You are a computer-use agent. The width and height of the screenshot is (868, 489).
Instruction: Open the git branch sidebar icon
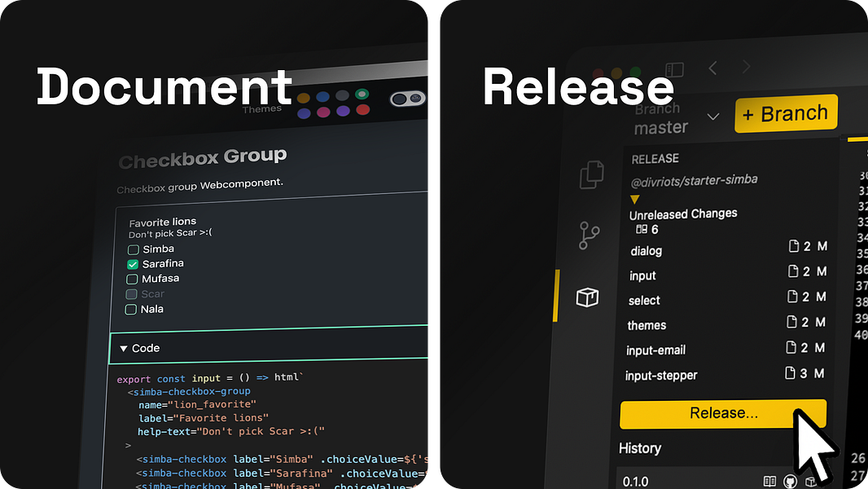[589, 236]
